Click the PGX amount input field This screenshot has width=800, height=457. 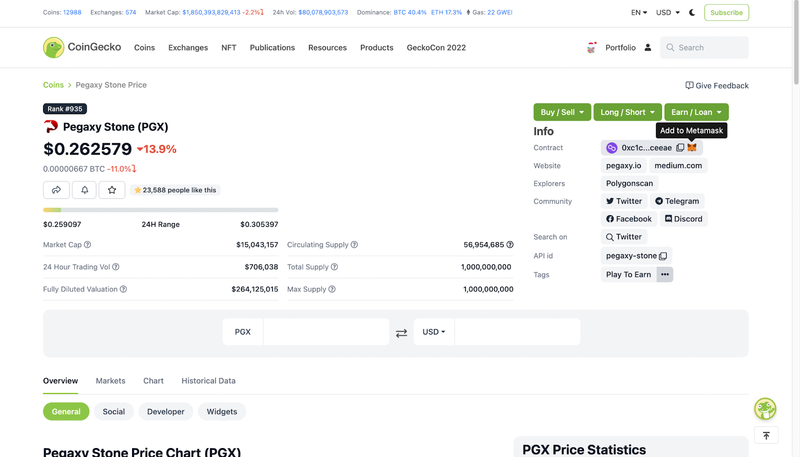coord(327,332)
